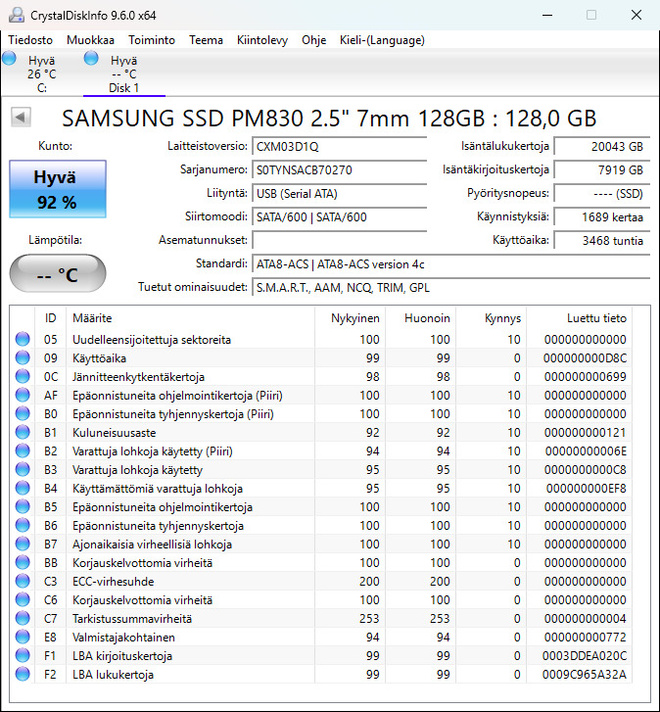Screen dimensions: 660x712
Task: Open the Kieli-(Language) menu
Action: (x=382, y=40)
